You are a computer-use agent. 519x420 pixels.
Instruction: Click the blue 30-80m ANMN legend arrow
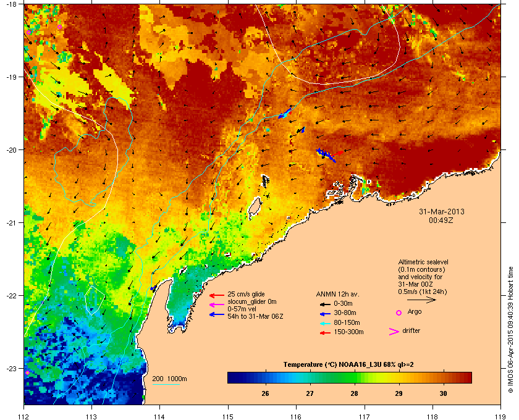click(325, 314)
